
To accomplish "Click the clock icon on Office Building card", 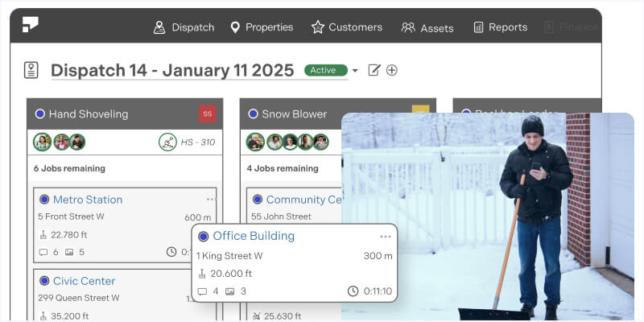I will click(353, 291).
